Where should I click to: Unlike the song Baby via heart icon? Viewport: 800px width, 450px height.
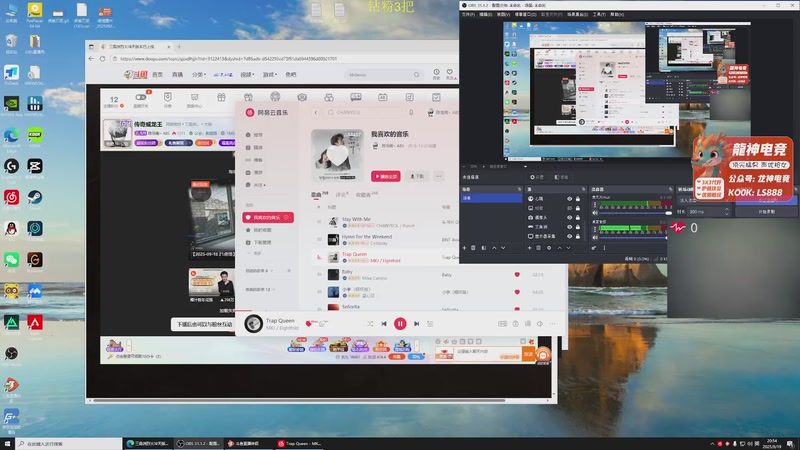tap(517, 274)
